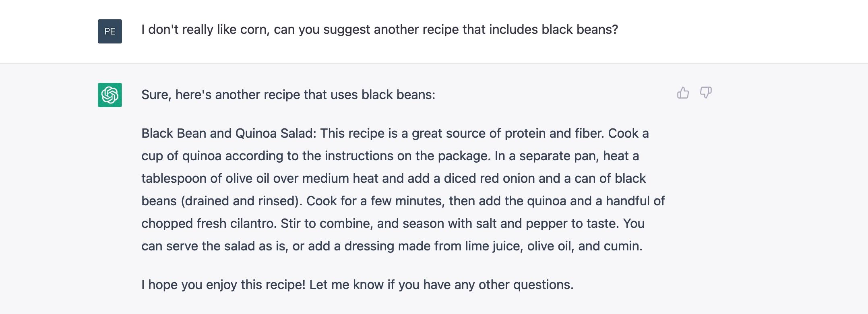This screenshot has width=868, height=314.
Task: Click the thumbs up feedback icon
Action: tap(683, 93)
